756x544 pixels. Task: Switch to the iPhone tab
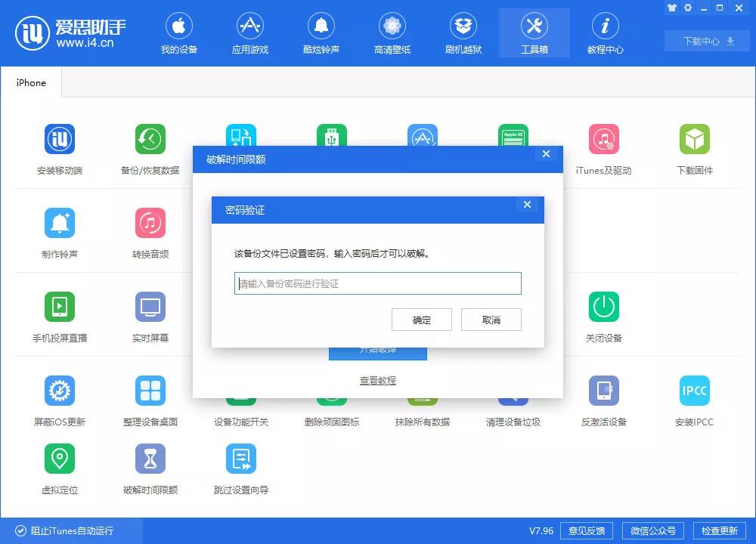coord(31,82)
